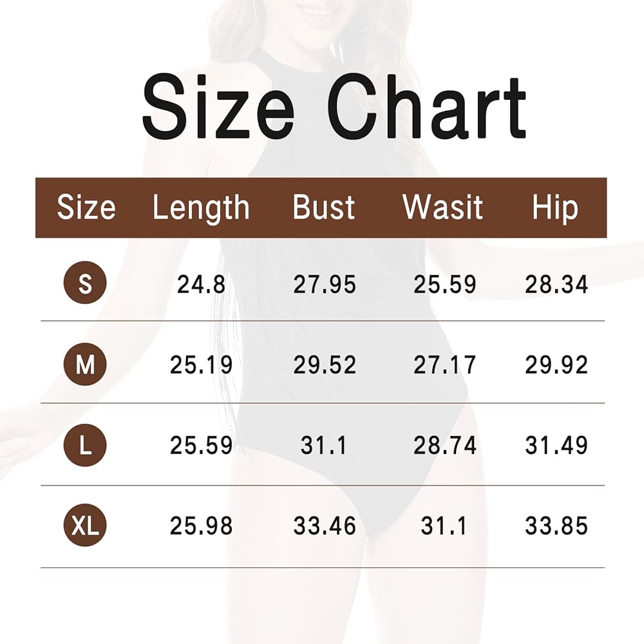Click the 31.49 hip value
The image size is (644, 644).
(556, 446)
